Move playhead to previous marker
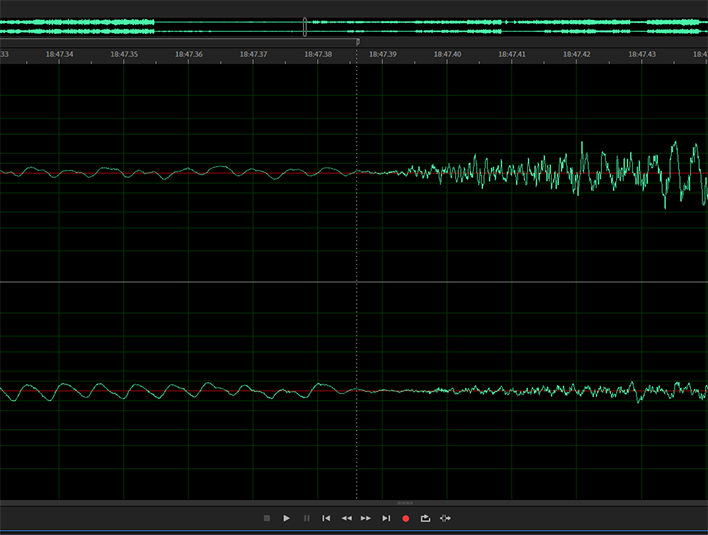This screenshot has height=535, width=708. (x=326, y=518)
